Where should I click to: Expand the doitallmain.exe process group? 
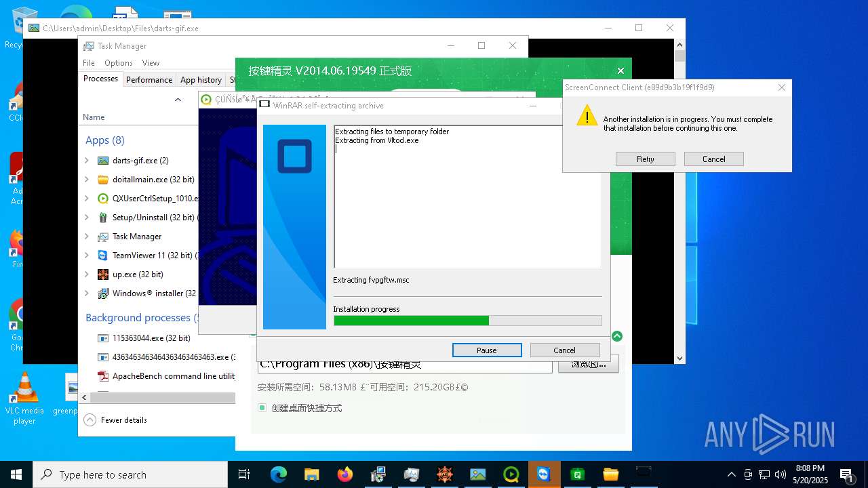(x=87, y=180)
